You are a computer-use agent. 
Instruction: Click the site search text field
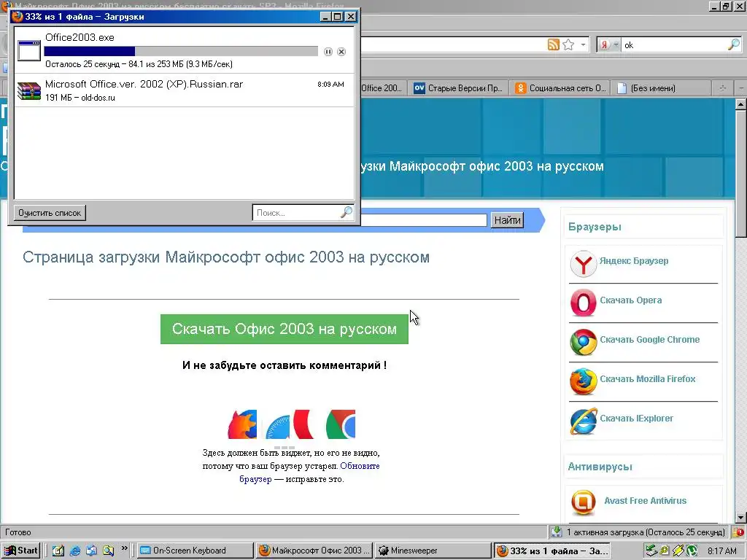point(424,220)
